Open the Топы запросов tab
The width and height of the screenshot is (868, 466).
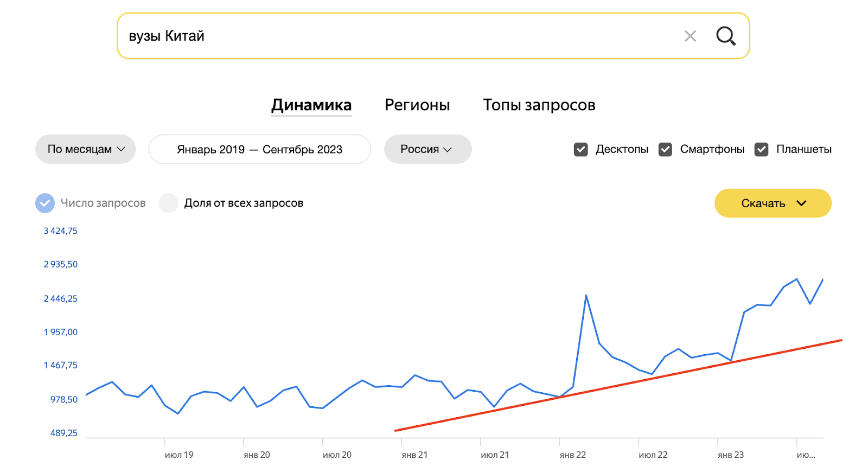(539, 105)
